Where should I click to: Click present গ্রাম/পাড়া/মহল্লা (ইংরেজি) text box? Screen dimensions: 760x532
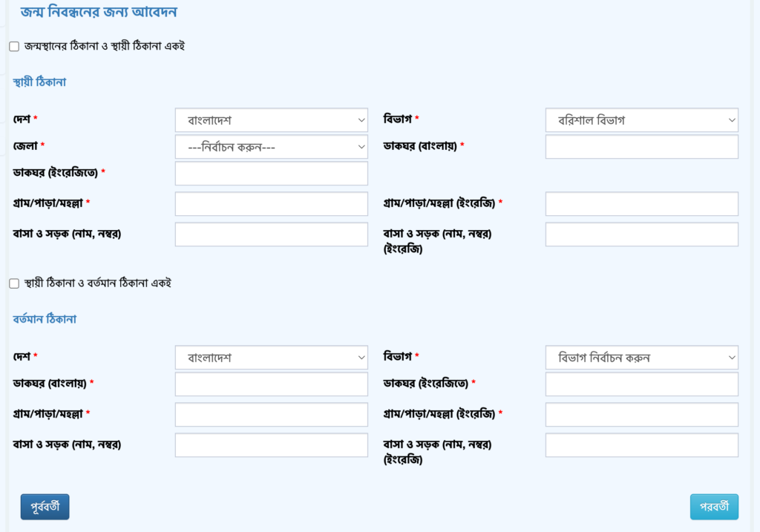click(641, 415)
